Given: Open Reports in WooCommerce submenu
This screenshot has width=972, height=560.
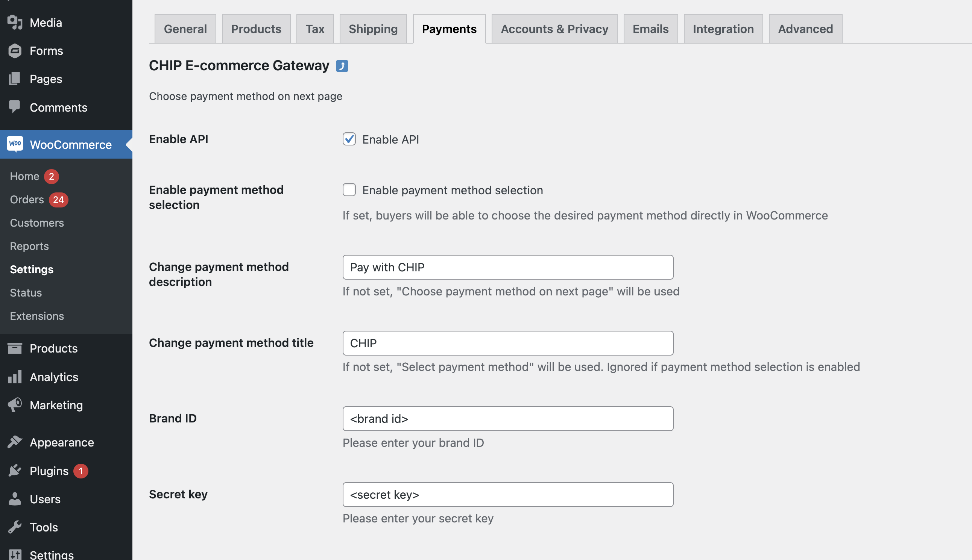Looking at the screenshot, I should 29,246.
